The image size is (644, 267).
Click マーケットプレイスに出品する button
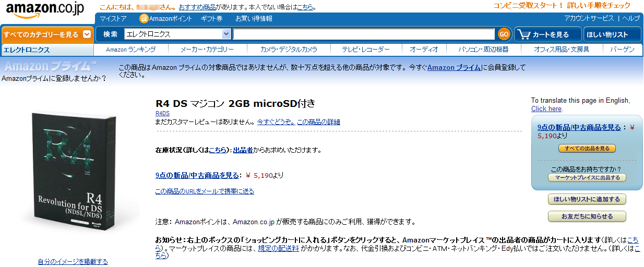coord(587,178)
